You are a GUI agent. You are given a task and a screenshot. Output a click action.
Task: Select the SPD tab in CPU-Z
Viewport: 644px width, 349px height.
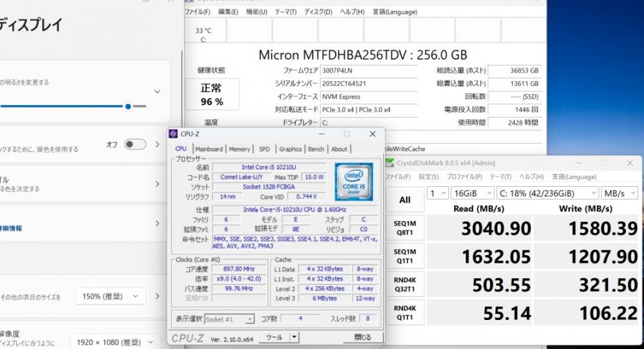(265, 149)
